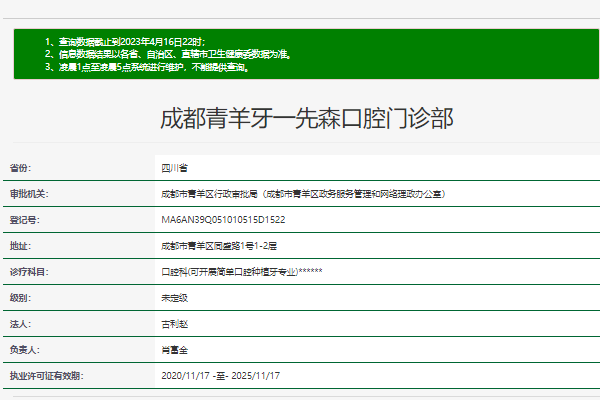600x400 pixels.
Task: Click the 地址 label
Action: click(20, 246)
